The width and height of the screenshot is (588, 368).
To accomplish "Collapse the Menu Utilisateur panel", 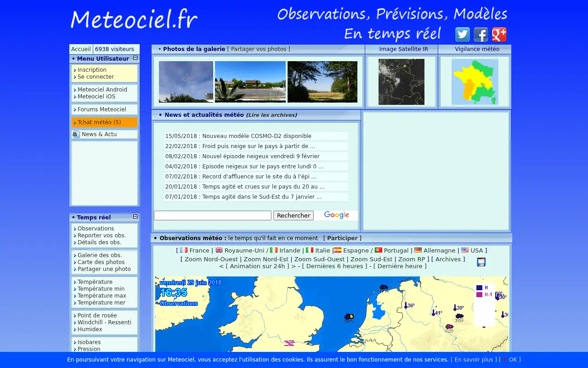I will (136, 58).
